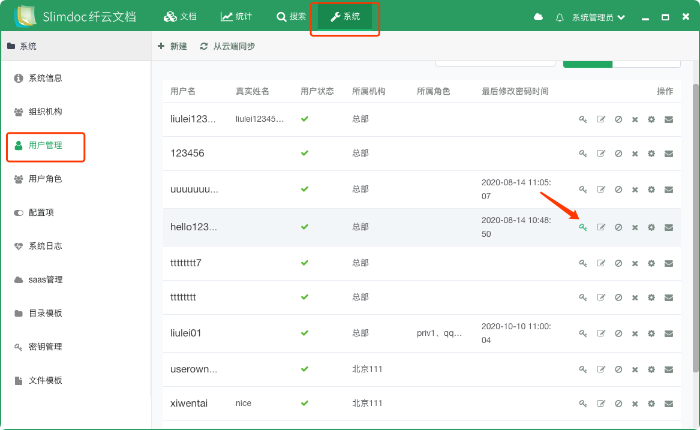Click the vertical scrollbar of user list

695,228
